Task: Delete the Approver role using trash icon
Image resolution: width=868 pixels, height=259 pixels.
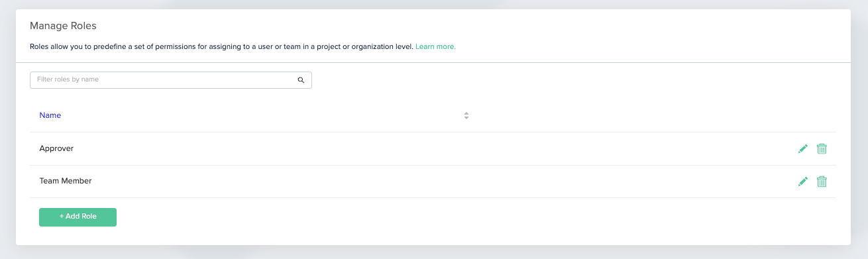Action: coord(822,148)
